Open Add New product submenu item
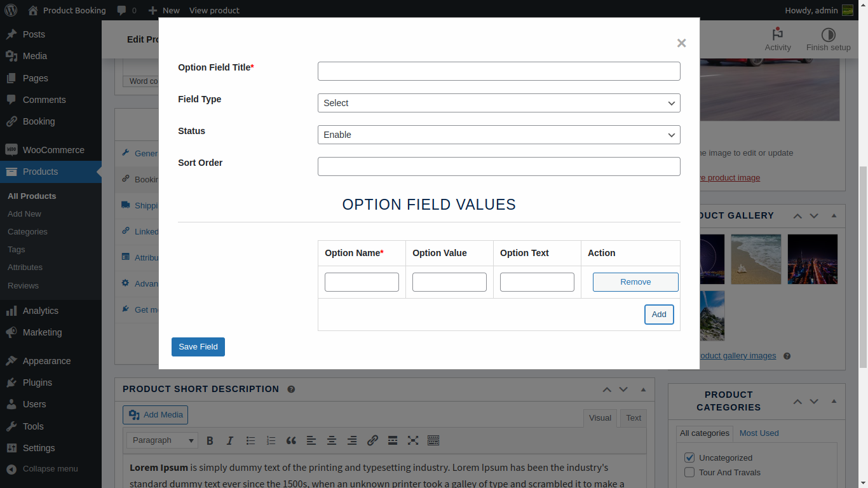This screenshot has width=868, height=488. click(x=24, y=214)
